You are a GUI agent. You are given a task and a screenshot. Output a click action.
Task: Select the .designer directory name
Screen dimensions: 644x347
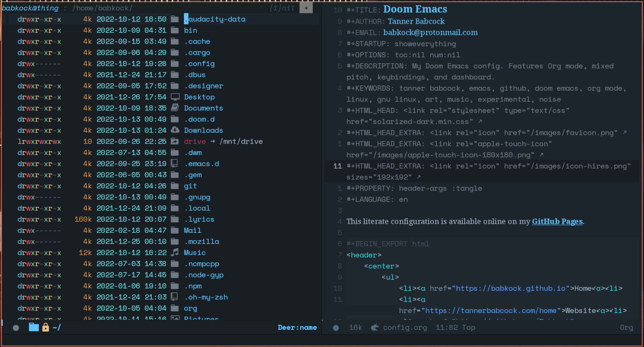coord(204,86)
